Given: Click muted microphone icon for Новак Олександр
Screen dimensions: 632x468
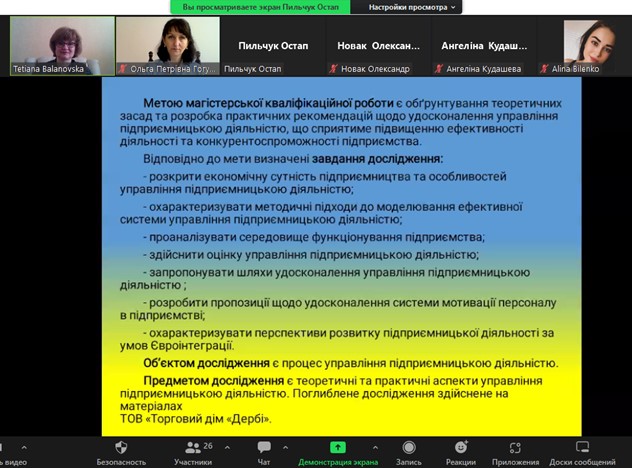Looking at the screenshot, I should click(333, 69).
